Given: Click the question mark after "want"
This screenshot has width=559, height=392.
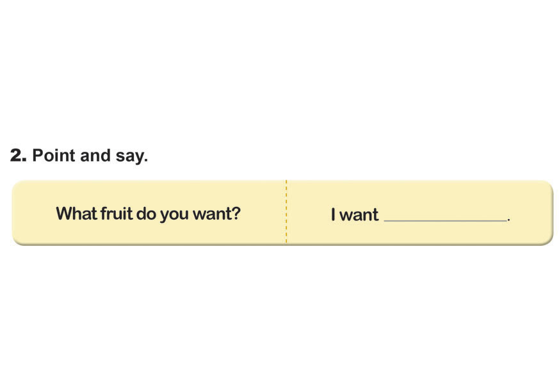Looking at the screenshot, I should [236, 213].
